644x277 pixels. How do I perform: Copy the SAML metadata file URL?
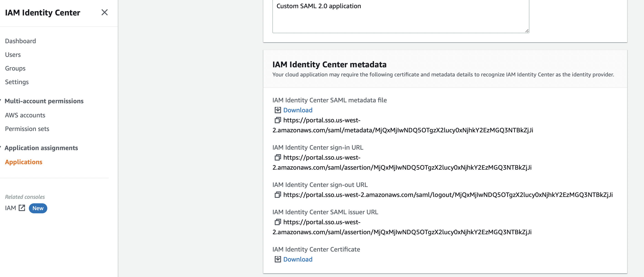(277, 120)
